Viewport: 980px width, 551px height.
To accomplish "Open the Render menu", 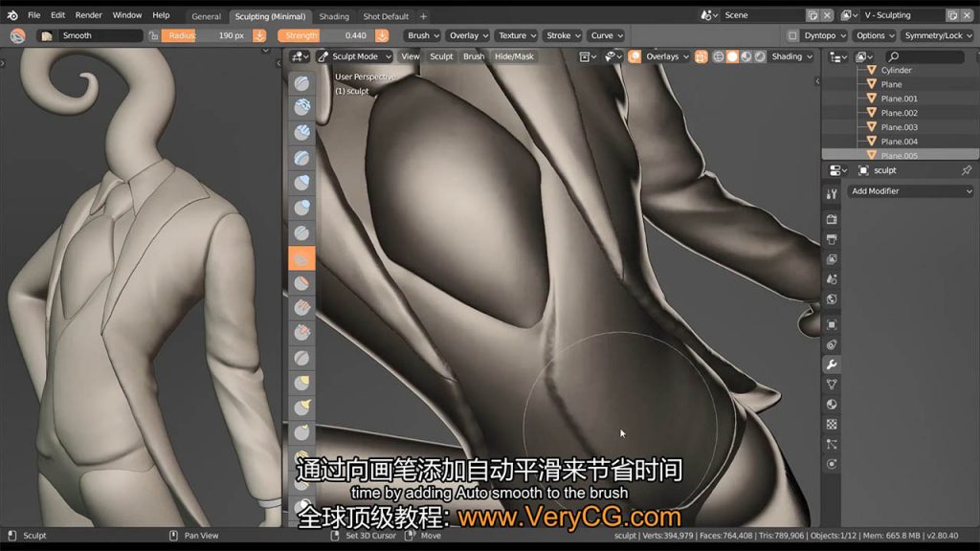I will coord(88,15).
